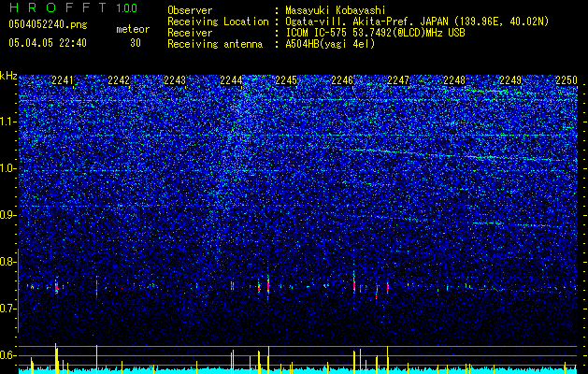The width and height of the screenshot is (588, 374).
Task: Click the 0.6 kHz axis label
Action: coord(8,355)
